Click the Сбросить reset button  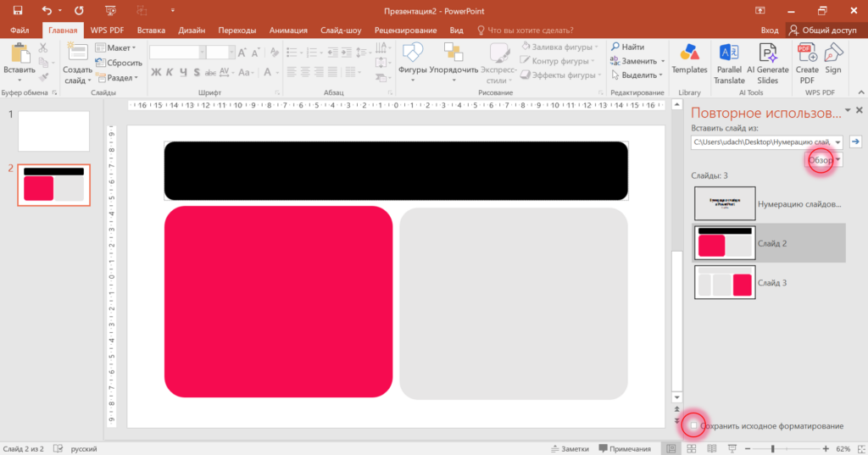pyautogui.click(x=119, y=63)
